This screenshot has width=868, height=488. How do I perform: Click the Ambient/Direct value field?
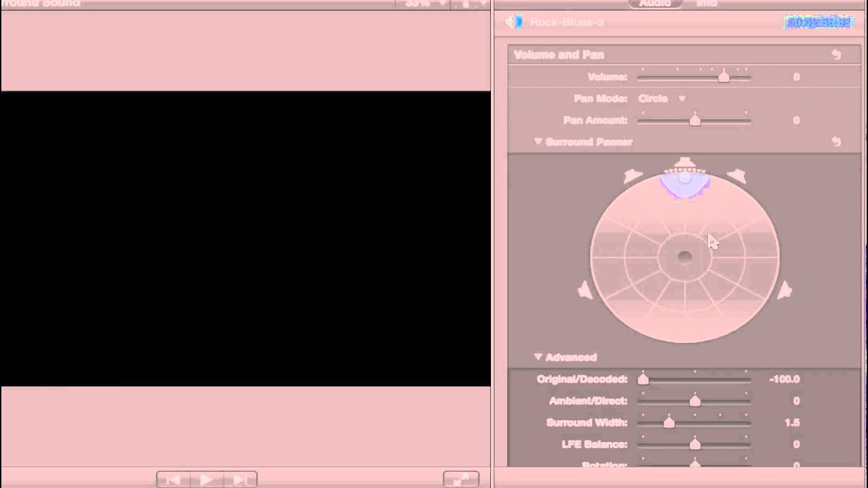(x=796, y=401)
